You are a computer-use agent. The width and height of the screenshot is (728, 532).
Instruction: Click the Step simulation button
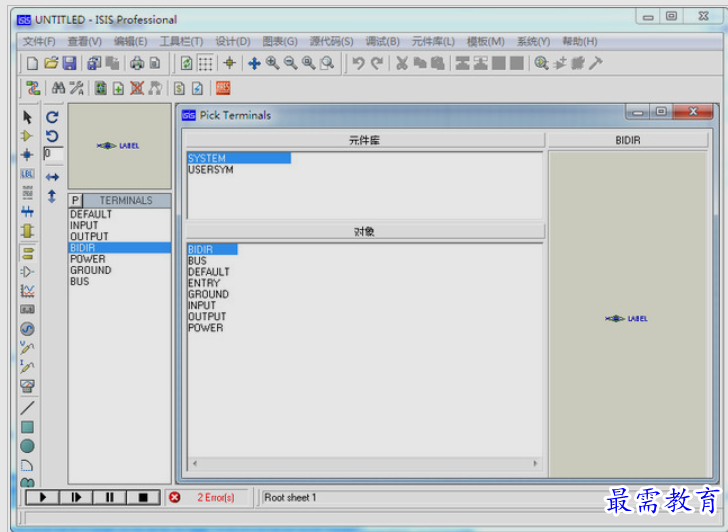pos(76,498)
